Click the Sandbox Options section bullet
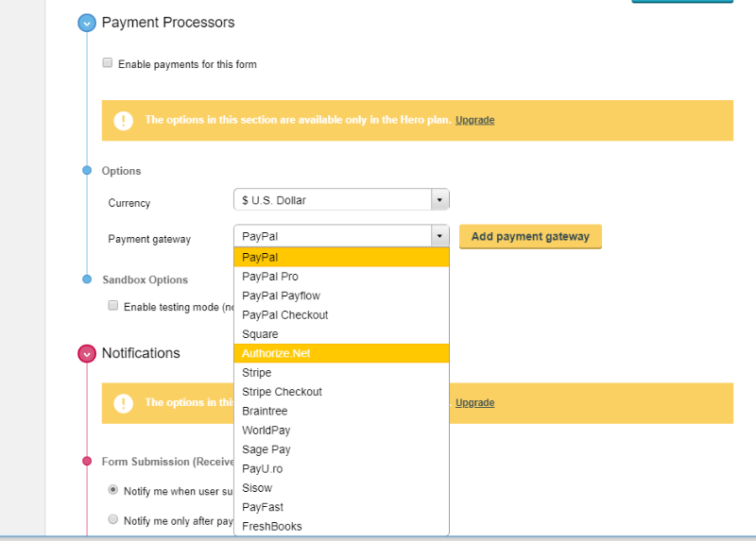The height and width of the screenshot is (541, 756). click(87, 279)
